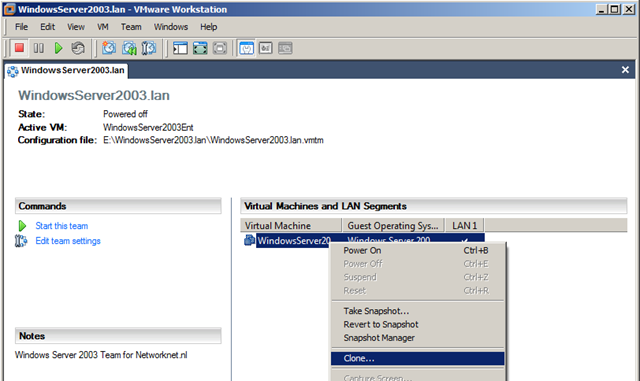Choose Clone... in the context menu

click(418, 358)
